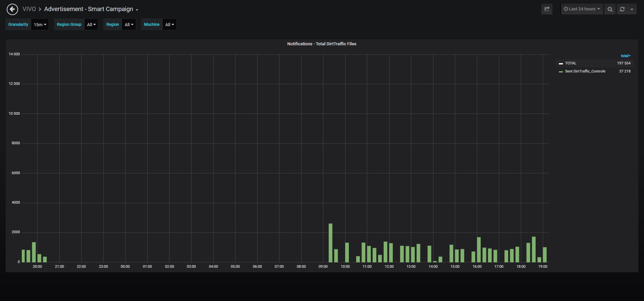The image size is (644, 301).
Task: Click the back arrow circle icon
Action: [x=12, y=9]
